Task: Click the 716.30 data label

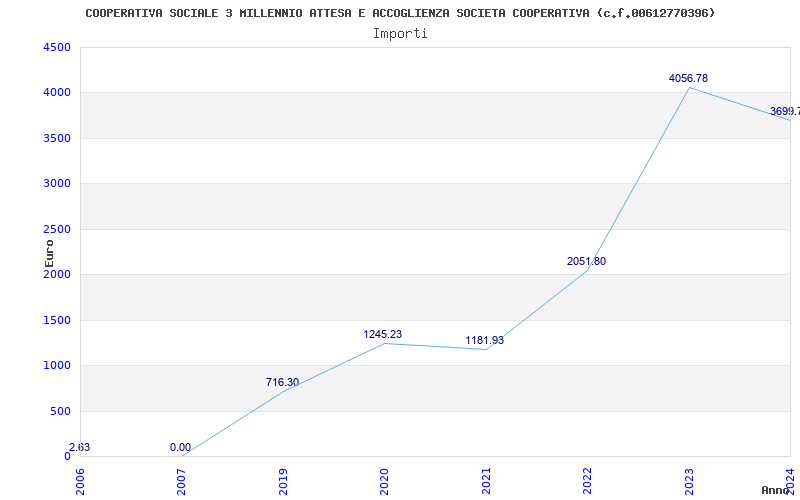Action: pos(282,382)
